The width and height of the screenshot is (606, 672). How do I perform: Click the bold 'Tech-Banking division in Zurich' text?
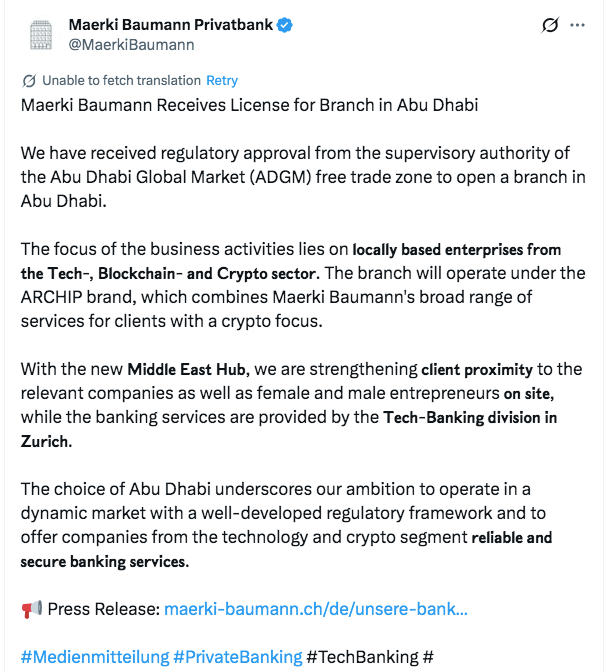point(470,417)
